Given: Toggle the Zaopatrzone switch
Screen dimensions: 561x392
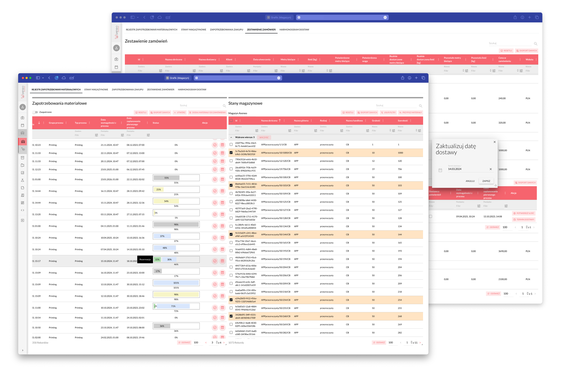Looking at the screenshot, I should pos(35,112).
